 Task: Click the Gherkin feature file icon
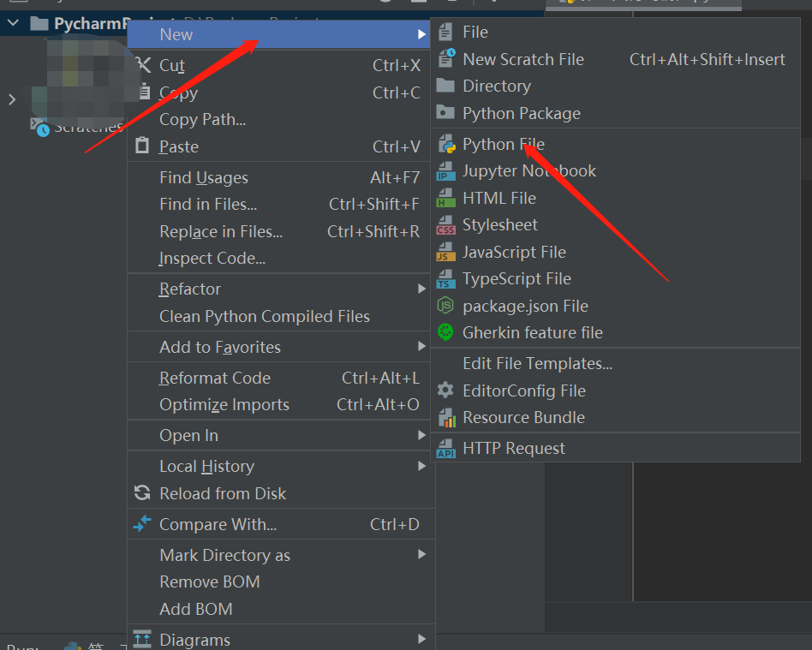coord(445,332)
